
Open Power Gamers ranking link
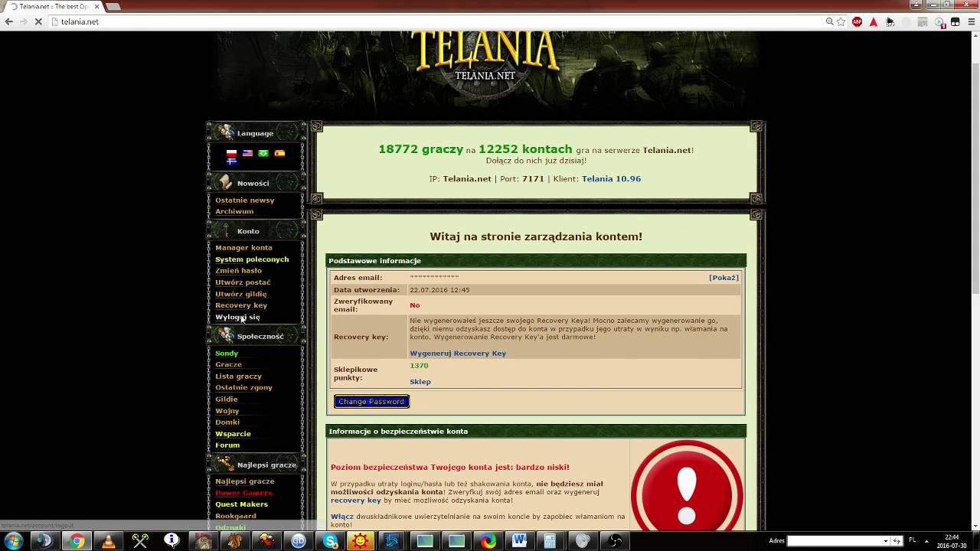pos(243,493)
